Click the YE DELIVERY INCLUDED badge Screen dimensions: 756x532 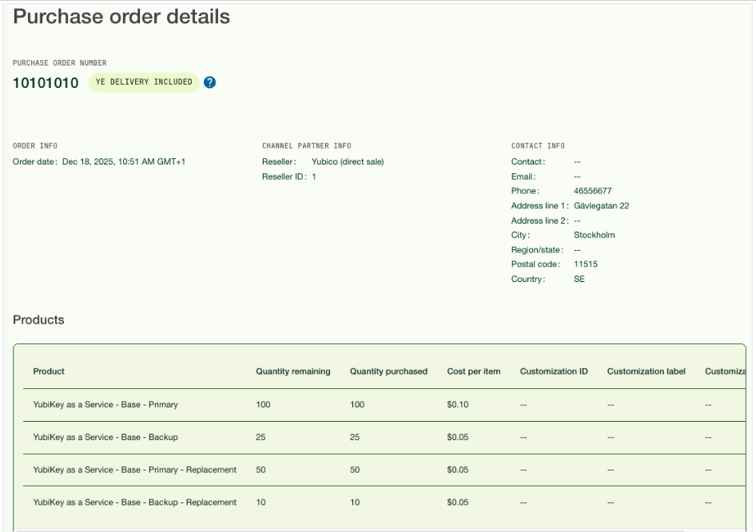(144, 82)
